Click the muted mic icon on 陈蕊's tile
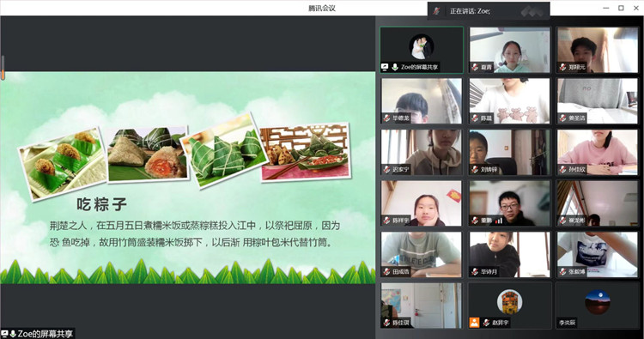The image size is (644, 339). pyautogui.click(x=475, y=118)
